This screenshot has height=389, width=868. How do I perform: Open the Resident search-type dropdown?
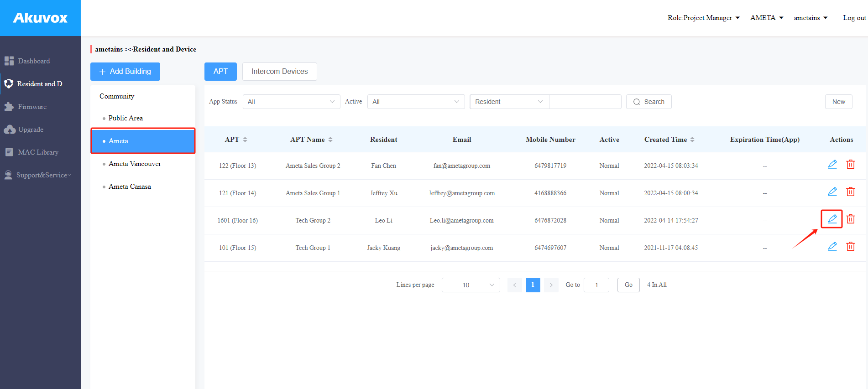[509, 102]
